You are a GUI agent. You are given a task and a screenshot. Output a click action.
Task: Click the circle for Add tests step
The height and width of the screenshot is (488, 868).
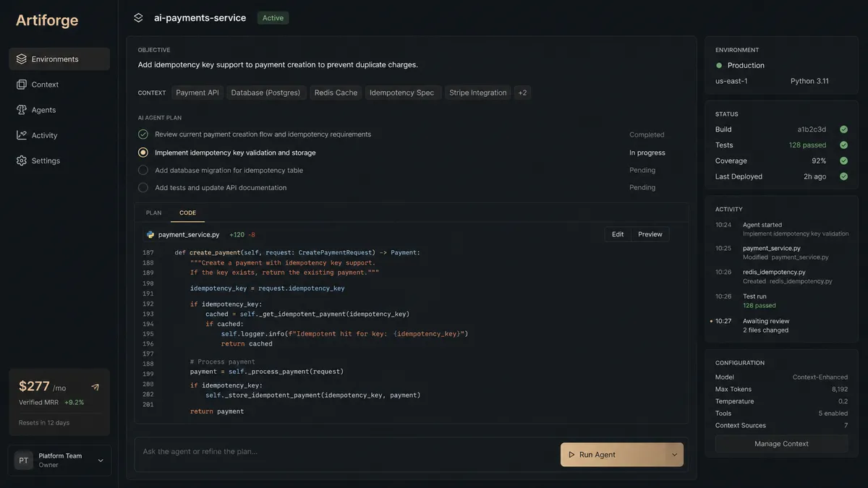click(143, 188)
